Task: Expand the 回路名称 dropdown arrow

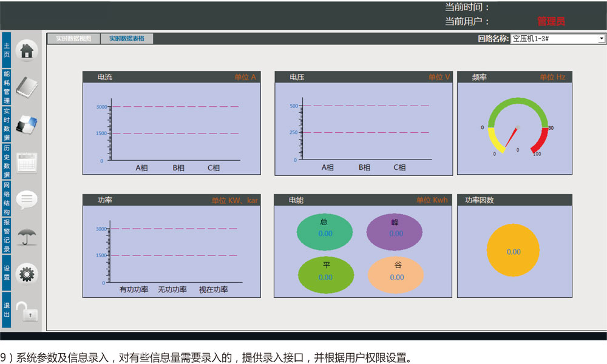Action: click(602, 39)
